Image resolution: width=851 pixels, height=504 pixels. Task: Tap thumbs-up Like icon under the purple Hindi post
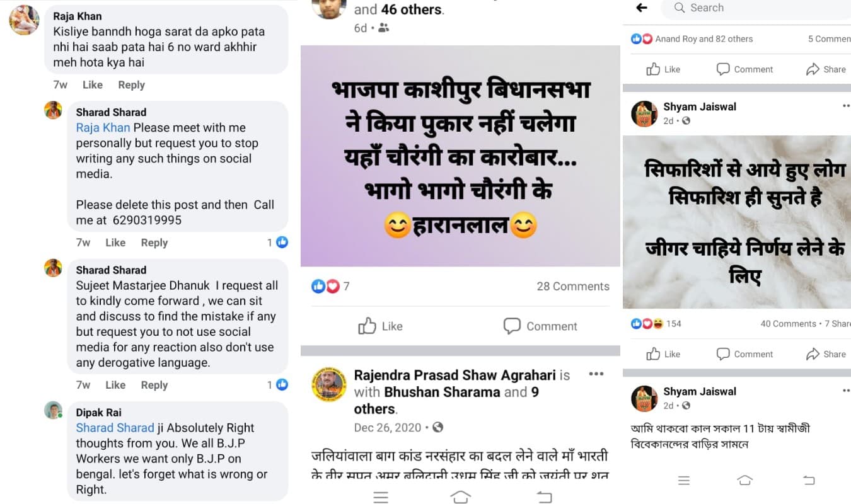367,326
